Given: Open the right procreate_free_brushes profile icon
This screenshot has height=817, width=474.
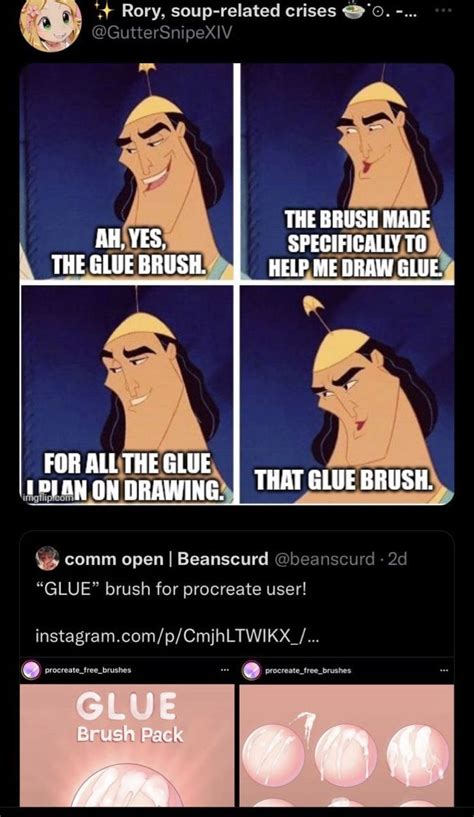Looking at the screenshot, I should point(252,670).
